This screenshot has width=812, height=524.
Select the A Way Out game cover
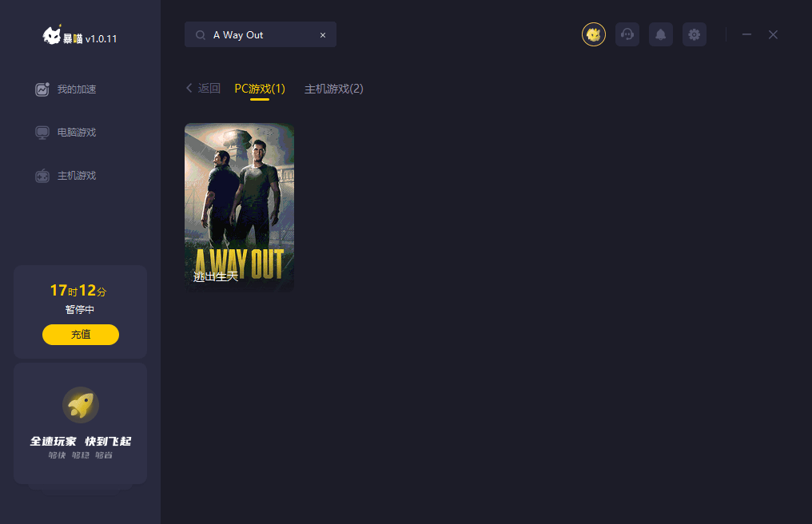tap(239, 207)
